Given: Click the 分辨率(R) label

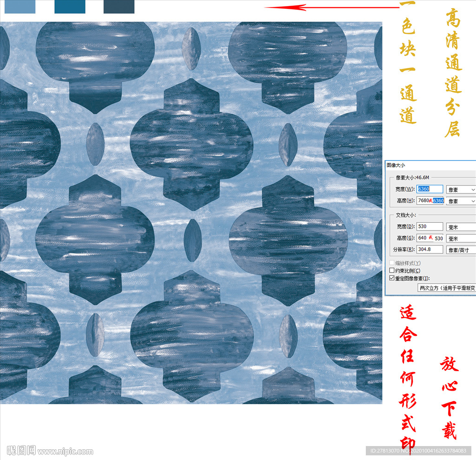Looking at the screenshot, I should click(404, 249).
